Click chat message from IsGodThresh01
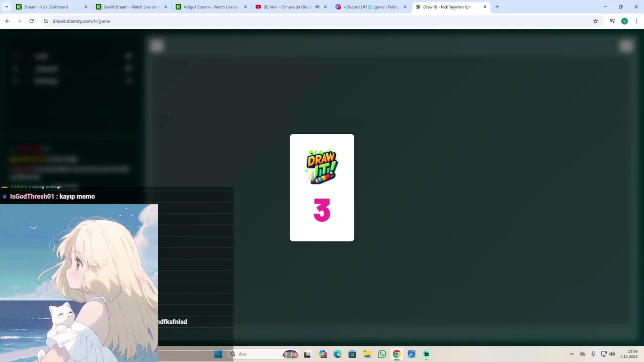The width and height of the screenshot is (644, 362). 52,197
